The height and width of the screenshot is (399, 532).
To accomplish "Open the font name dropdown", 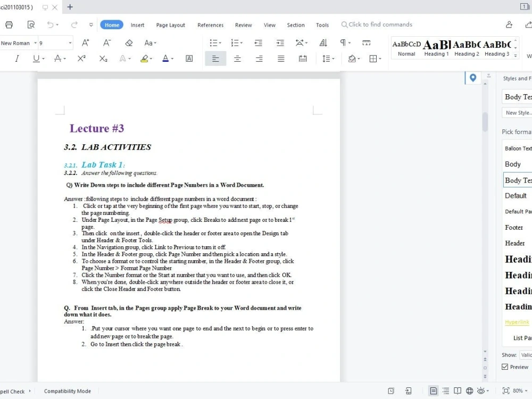I will tap(35, 43).
